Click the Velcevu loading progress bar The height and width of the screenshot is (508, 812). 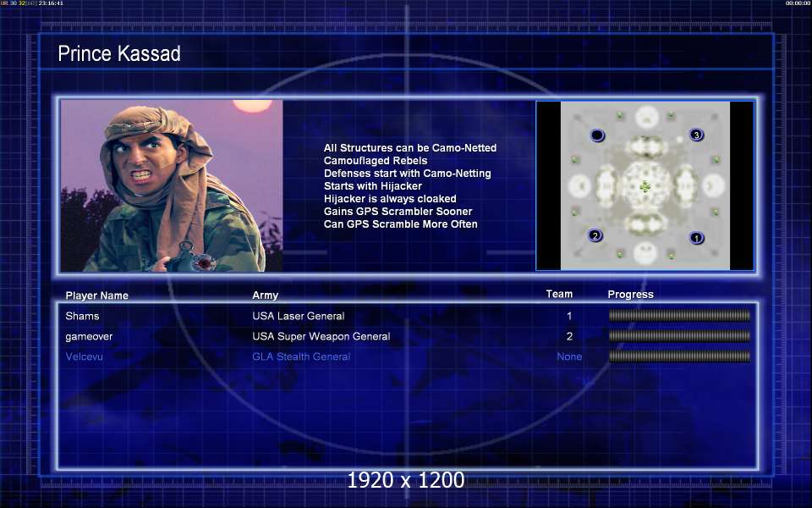(679, 356)
